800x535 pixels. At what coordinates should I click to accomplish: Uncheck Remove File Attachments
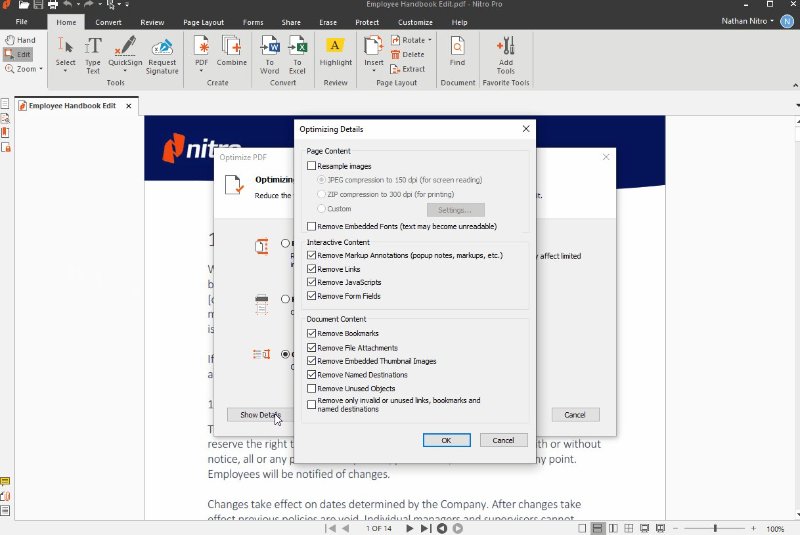(x=311, y=347)
